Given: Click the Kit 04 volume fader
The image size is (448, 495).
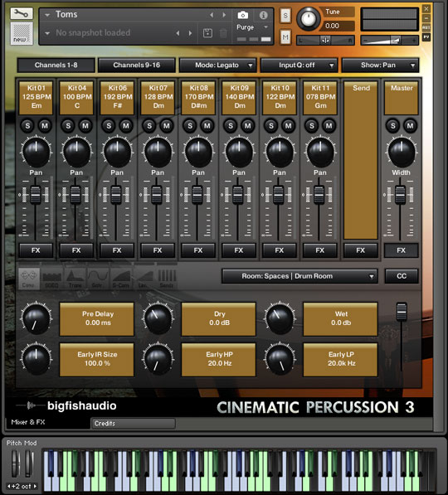Looking at the screenshot, I should tap(75, 195).
